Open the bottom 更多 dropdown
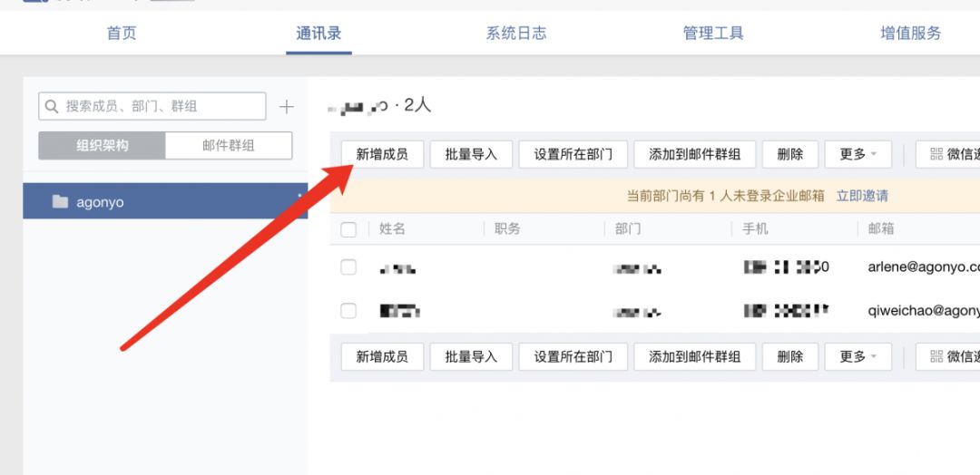The image size is (980, 475). [858, 356]
